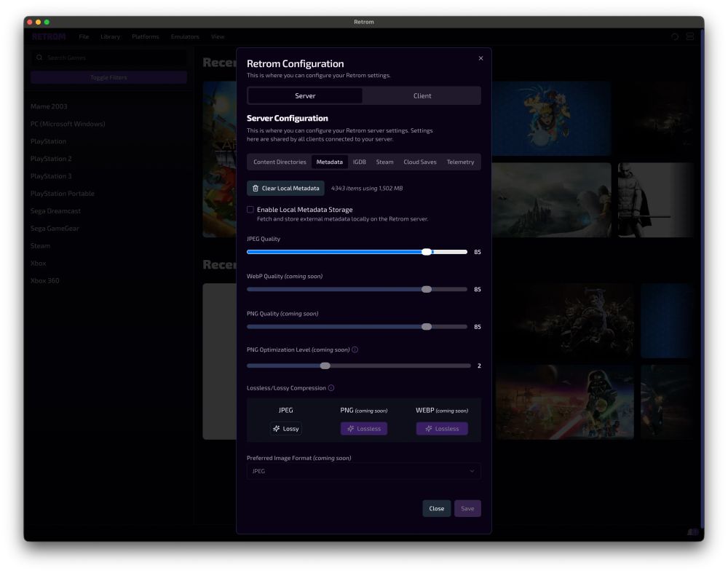This screenshot has width=728, height=573.
Task: Click the server icon in top-right header
Action: pyautogui.click(x=690, y=36)
